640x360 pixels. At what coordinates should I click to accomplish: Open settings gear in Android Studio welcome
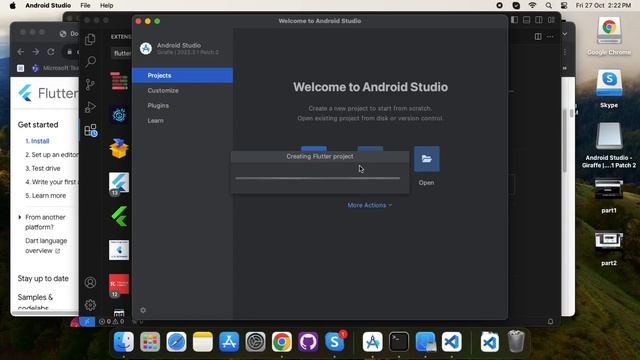(x=143, y=310)
